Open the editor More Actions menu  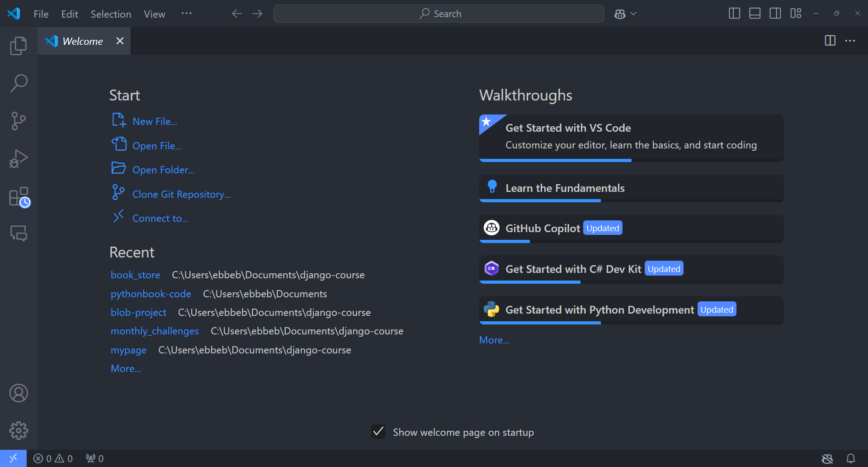(850, 41)
